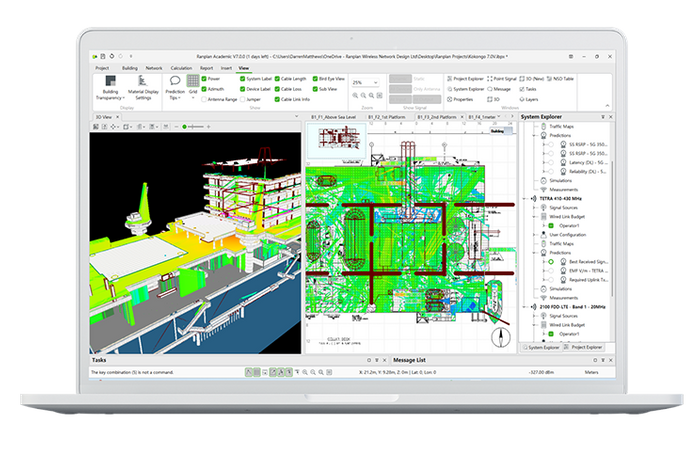Open the NSO Table window
700x453 pixels.
[x=560, y=79]
